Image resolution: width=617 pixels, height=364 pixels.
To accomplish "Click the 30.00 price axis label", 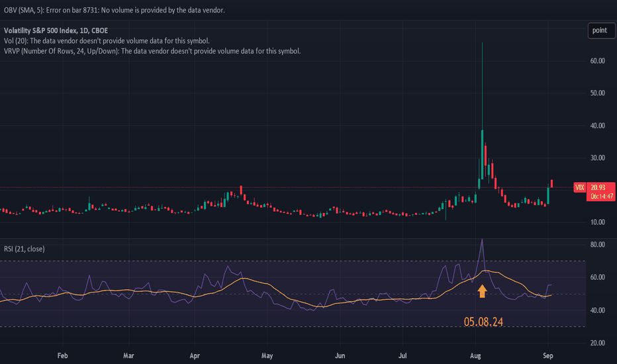I will click(x=597, y=158).
